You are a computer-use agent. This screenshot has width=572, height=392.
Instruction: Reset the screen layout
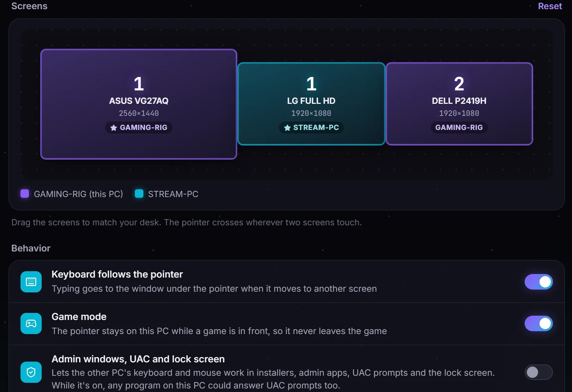click(550, 6)
